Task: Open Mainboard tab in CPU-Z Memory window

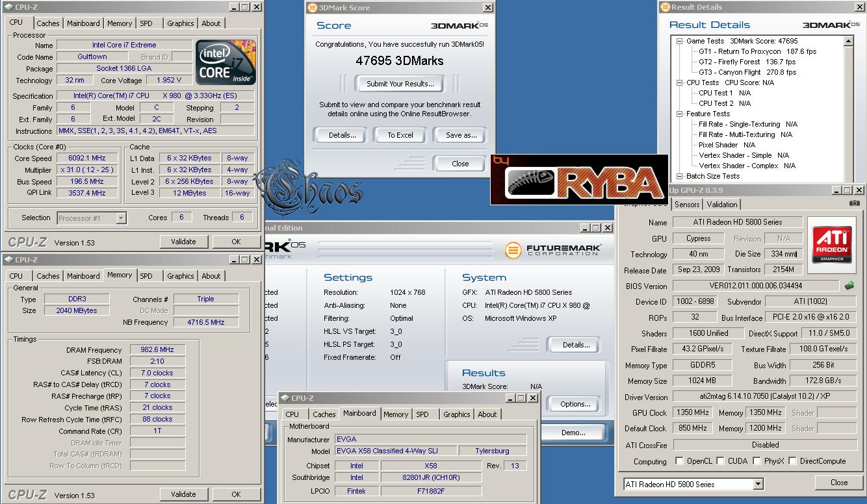Action: click(x=83, y=276)
